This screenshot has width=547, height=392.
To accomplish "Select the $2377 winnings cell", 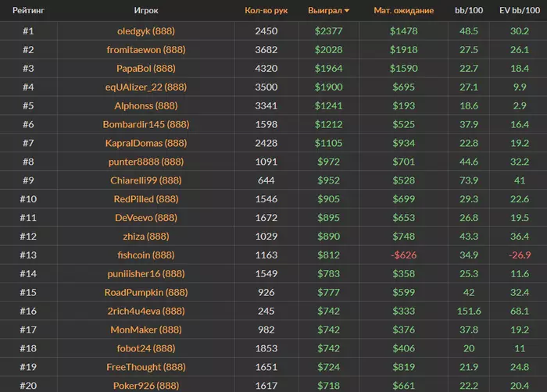I will tap(329, 31).
